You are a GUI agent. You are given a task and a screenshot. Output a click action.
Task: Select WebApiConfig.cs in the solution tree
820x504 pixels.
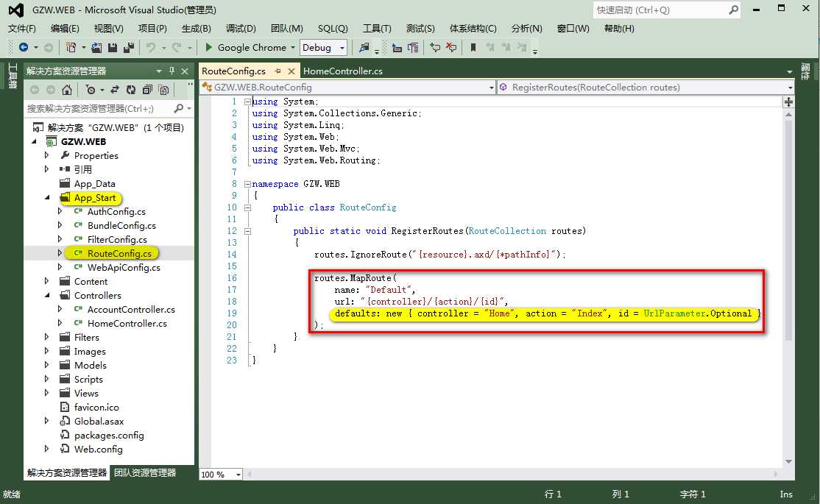coord(124,267)
